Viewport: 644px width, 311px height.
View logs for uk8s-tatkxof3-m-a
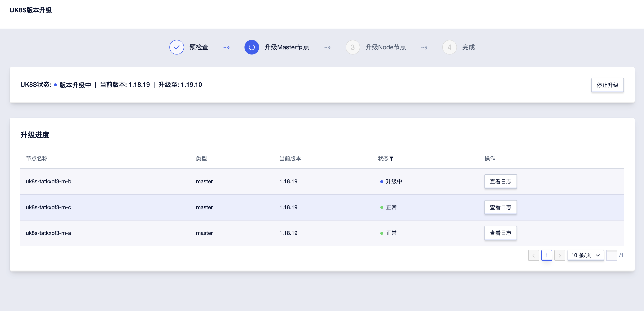pos(500,233)
